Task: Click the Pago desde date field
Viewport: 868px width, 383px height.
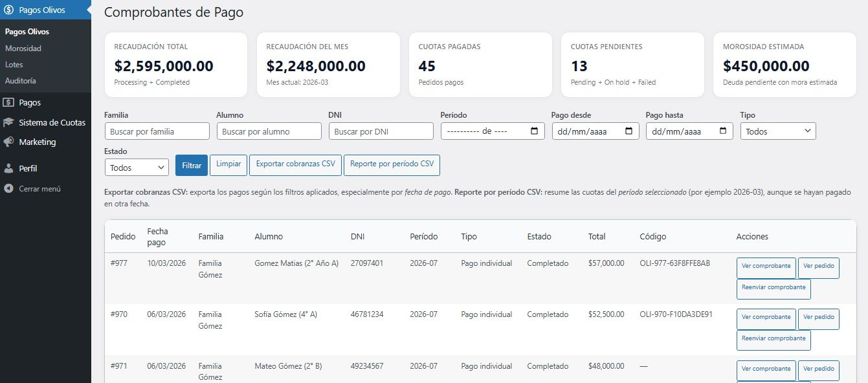Action: point(595,131)
